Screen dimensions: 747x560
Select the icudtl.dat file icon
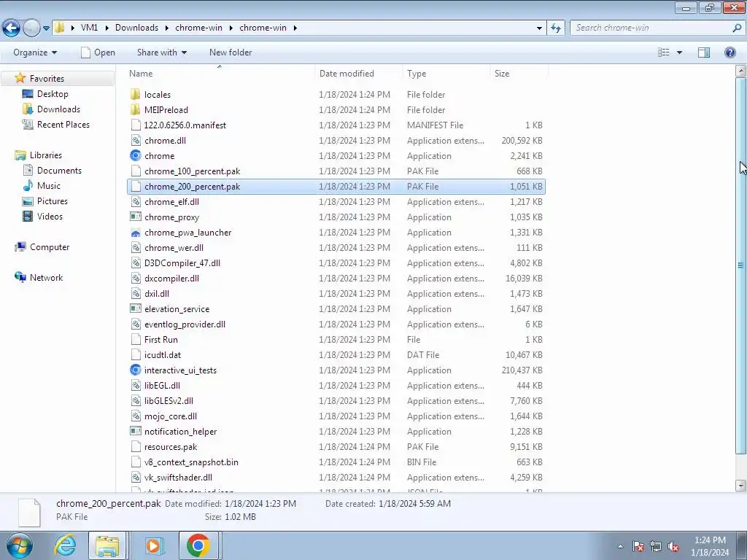pyautogui.click(x=135, y=355)
